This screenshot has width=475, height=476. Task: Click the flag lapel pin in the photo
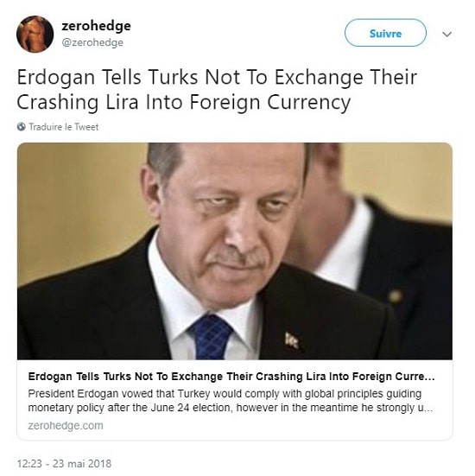[x=292, y=341]
